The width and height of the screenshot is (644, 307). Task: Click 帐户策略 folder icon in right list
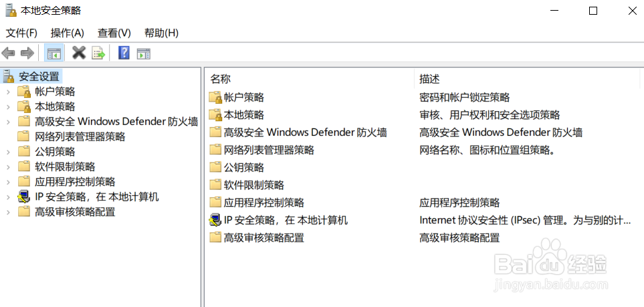pyautogui.click(x=215, y=98)
